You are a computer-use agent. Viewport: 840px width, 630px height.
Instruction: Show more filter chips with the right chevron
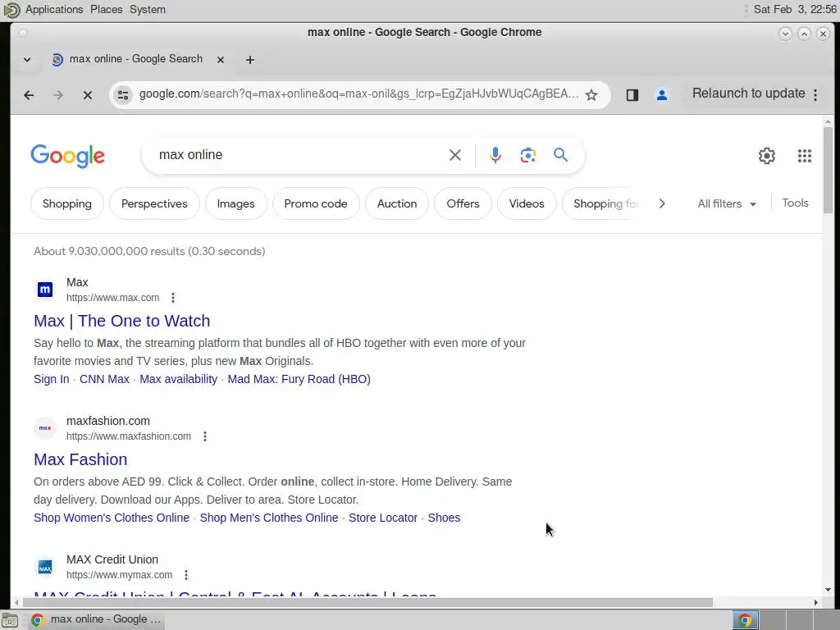pyautogui.click(x=662, y=204)
